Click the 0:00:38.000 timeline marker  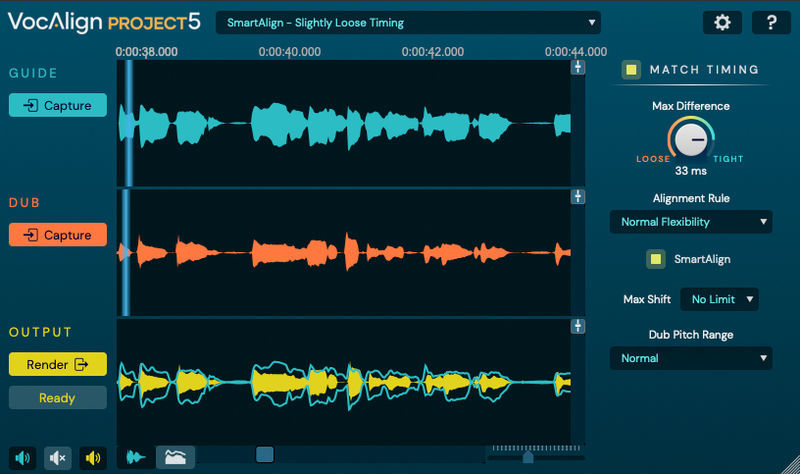[146, 52]
